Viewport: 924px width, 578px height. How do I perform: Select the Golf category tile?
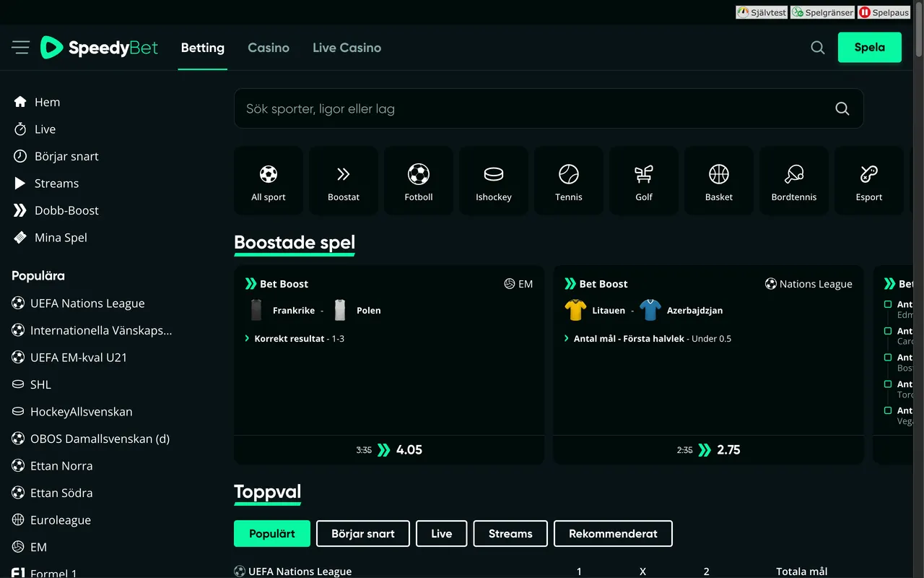click(644, 181)
